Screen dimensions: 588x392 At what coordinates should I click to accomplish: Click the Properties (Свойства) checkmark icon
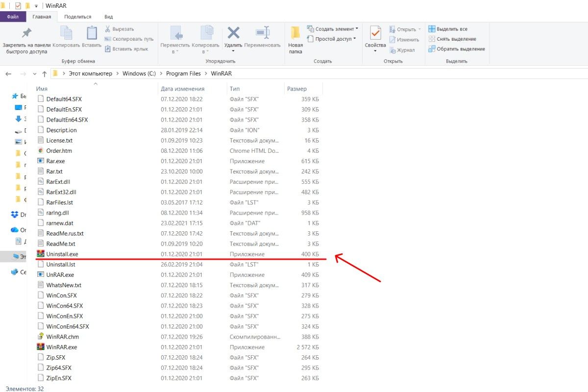pos(375,33)
